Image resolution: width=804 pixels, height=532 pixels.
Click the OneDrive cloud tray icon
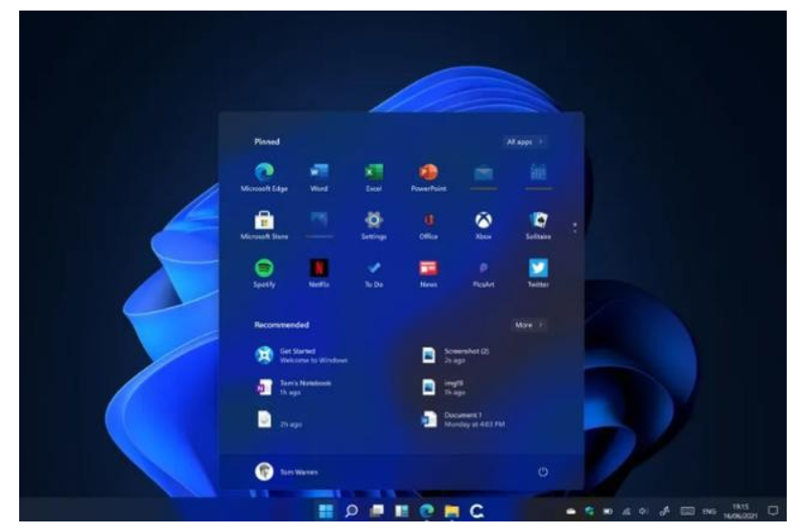pyautogui.click(x=571, y=511)
